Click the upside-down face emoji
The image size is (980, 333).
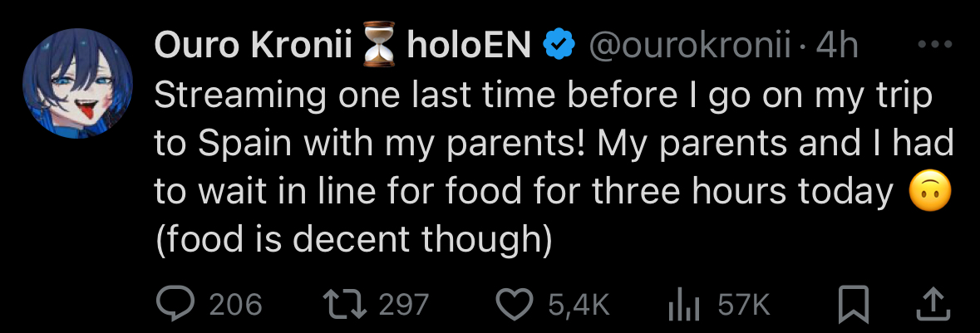(x=929, y=193)
